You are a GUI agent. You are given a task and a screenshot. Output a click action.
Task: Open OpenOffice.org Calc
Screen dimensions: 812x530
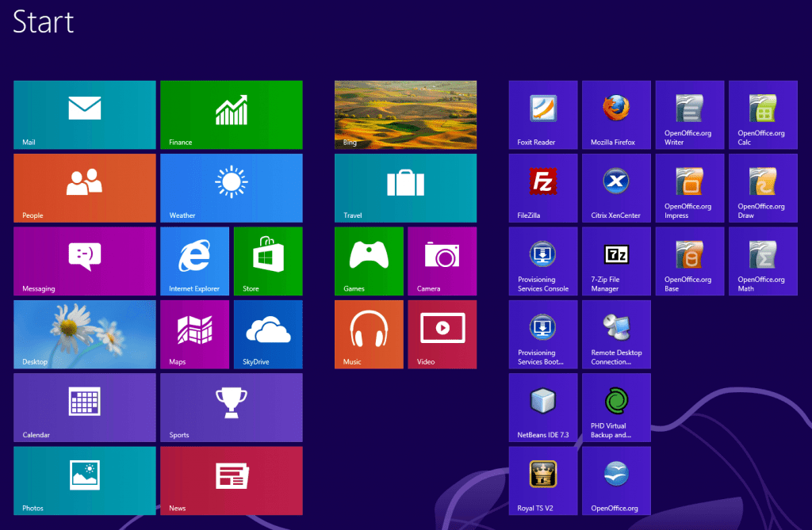(762, 114)
